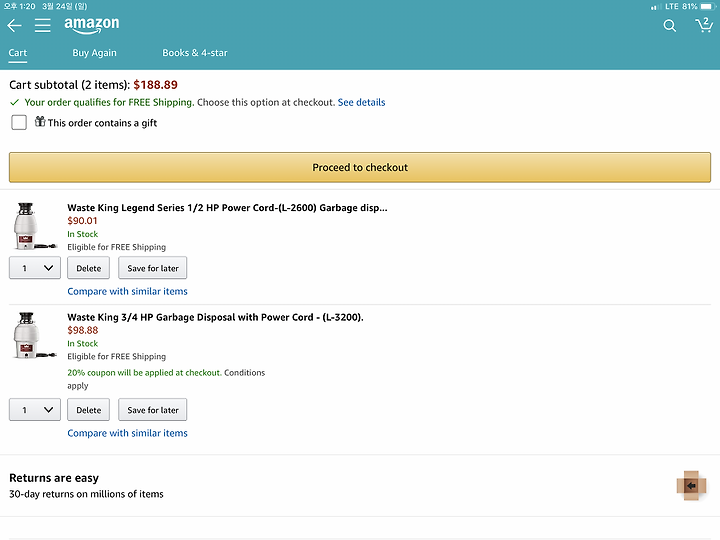Tap the LTE signal indicator
This screenshot has height=540, width=720.
pos(664,6)
